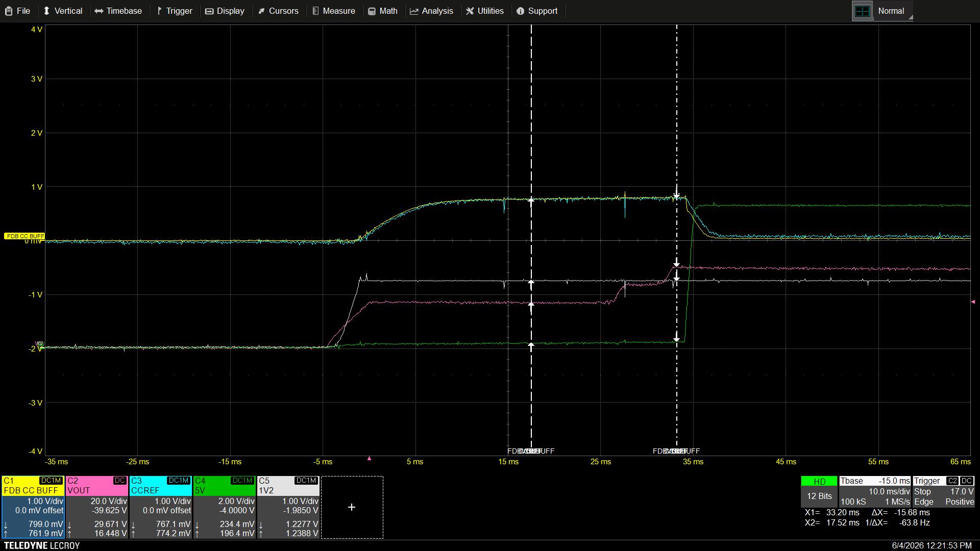Click the 2.00 V/div scale in the C4 descriptor

pyautogui.click(x=236, y=502)
